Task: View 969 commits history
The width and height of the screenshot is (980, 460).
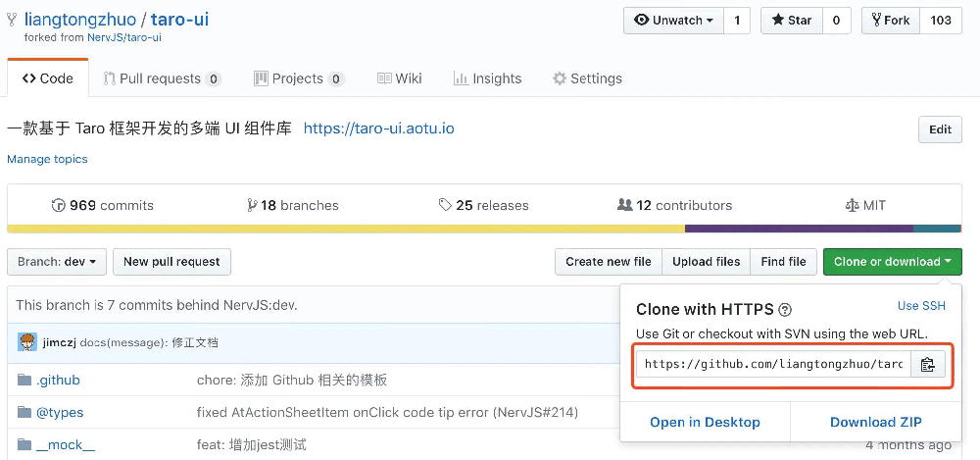Action: point(103,205)
